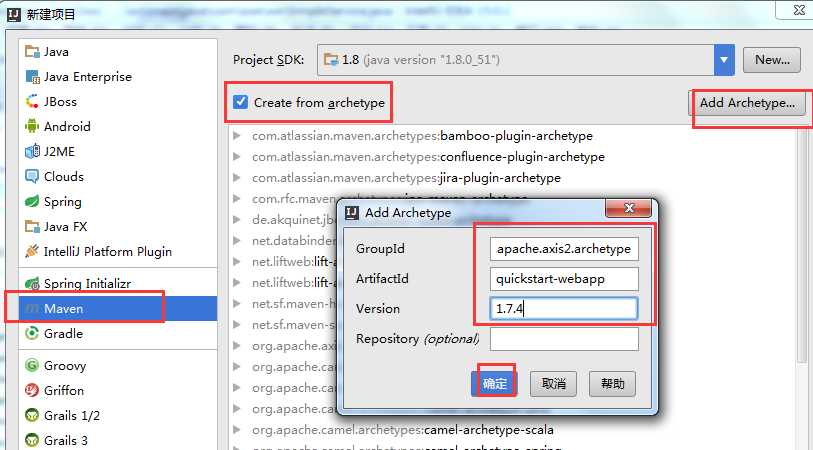Screen dimensions: 813x450
Task: Select the Clouds icon
Action: pos(32,176)
